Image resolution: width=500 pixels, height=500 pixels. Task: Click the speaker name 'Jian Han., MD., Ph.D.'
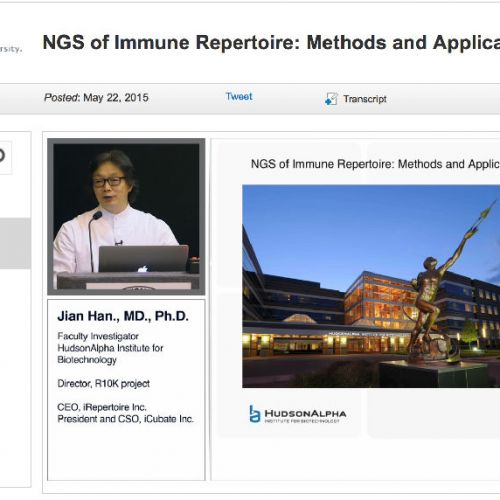123,316
